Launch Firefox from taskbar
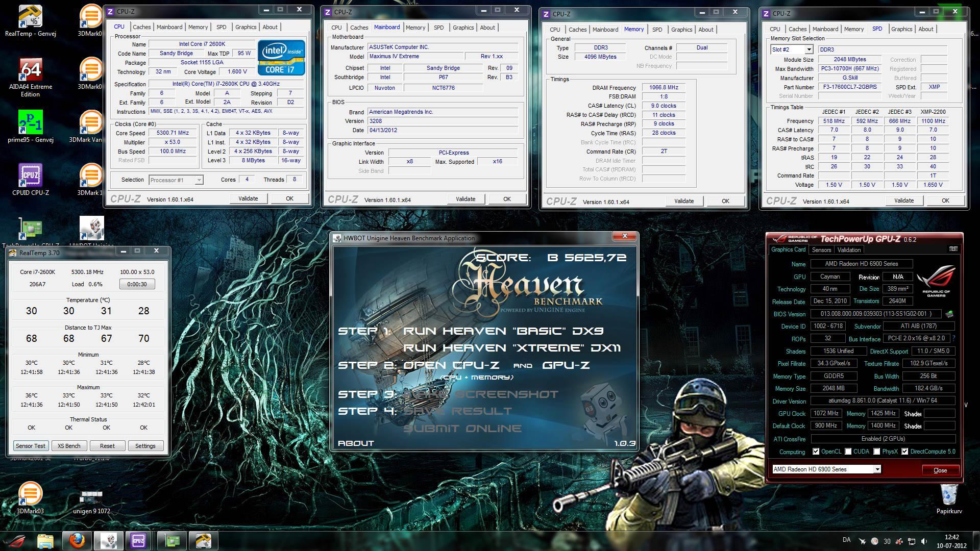 point(77,541)
